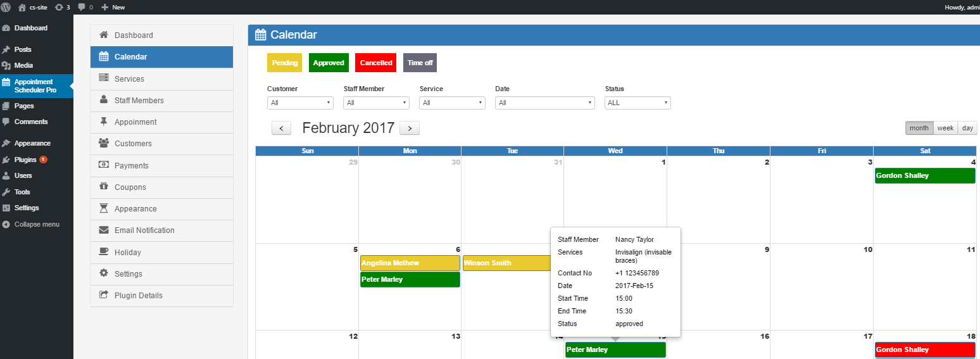Open the Status filter dropdown
Viewport: 980px width, 359px height.
pos(638,103)
